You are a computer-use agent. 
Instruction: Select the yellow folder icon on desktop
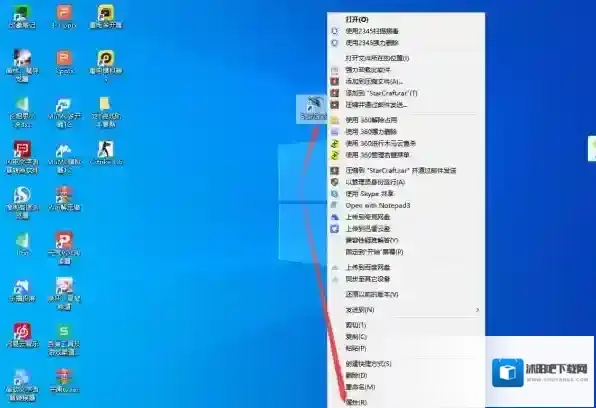coord(106,112)
